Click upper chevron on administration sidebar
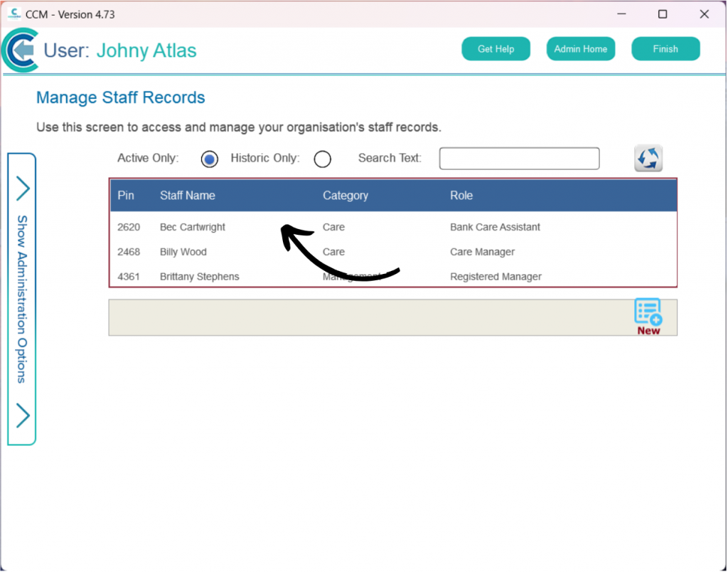This screenshot has width=728, height=572. coord(23,189)
